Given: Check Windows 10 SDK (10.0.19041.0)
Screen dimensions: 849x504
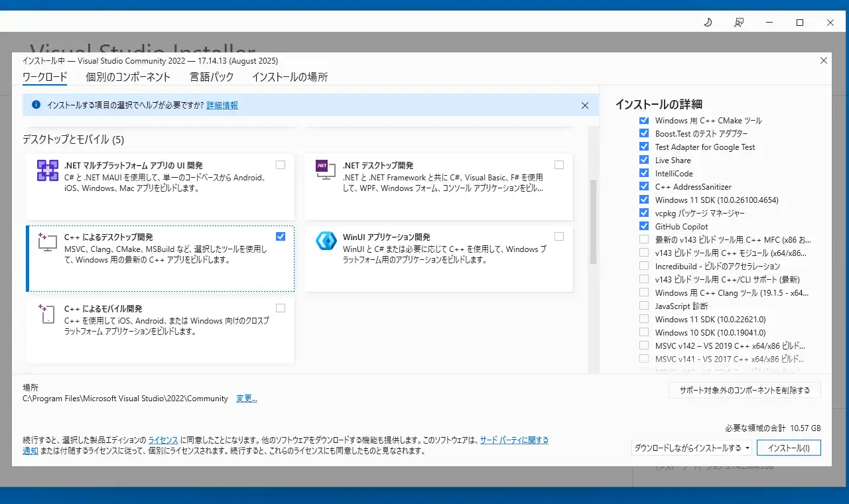Looking at the screenshot, I should click(644, 332).
